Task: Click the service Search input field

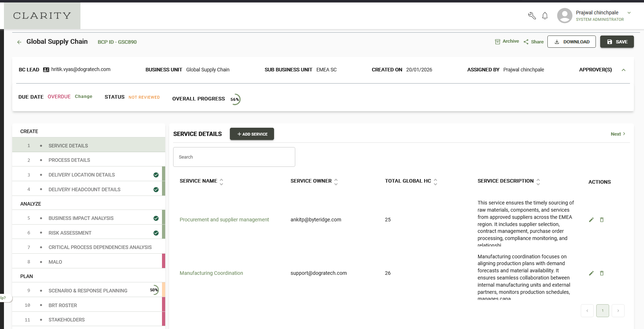Action: coord(234,157)
